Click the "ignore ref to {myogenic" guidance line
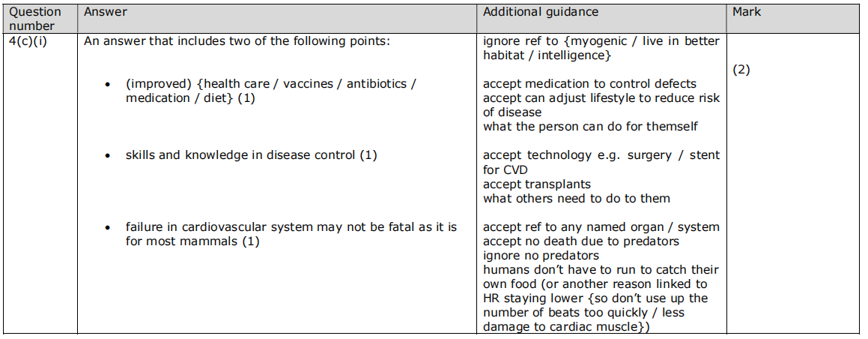The height and width of the screenshot is (339, 868). tap(601, 41)
